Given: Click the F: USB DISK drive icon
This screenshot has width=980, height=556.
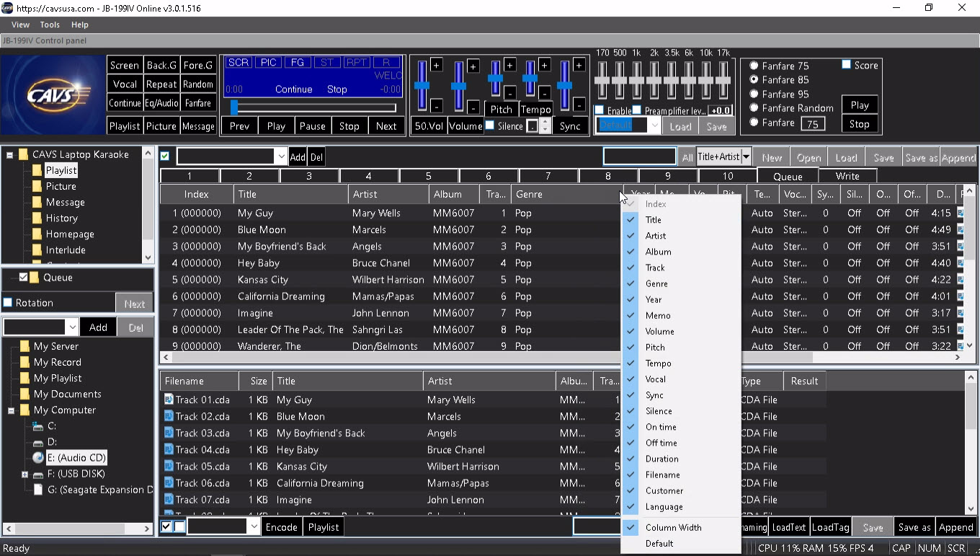Looking at the screenshot, I should (x=38, y=474).
